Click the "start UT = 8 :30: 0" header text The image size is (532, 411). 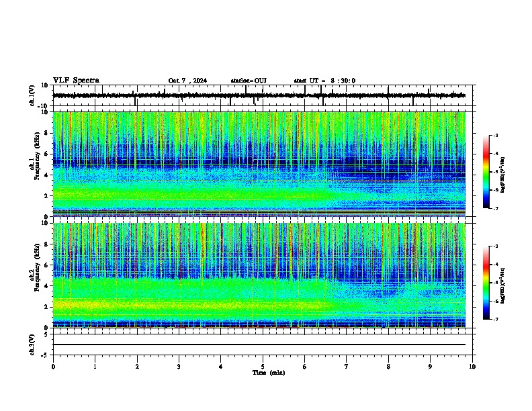324,81
